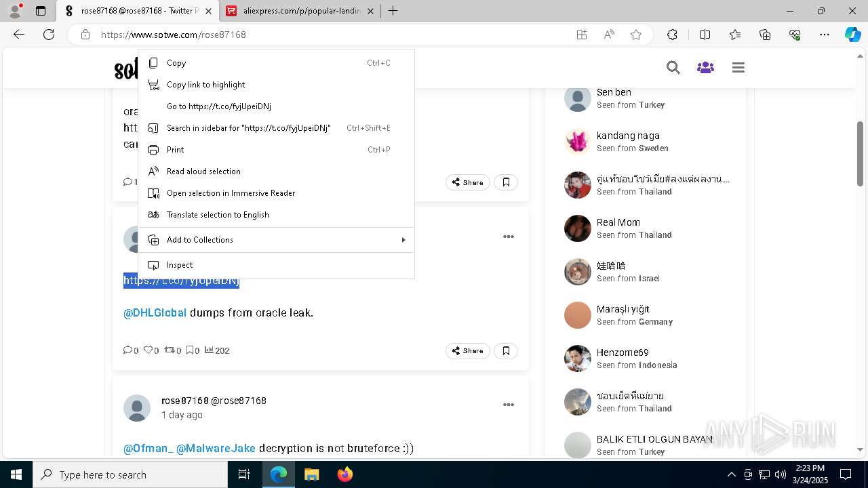Open the tab actions menu icon
Image resolution: width=868 pixels, height=488 pixels.
point(41,11)
